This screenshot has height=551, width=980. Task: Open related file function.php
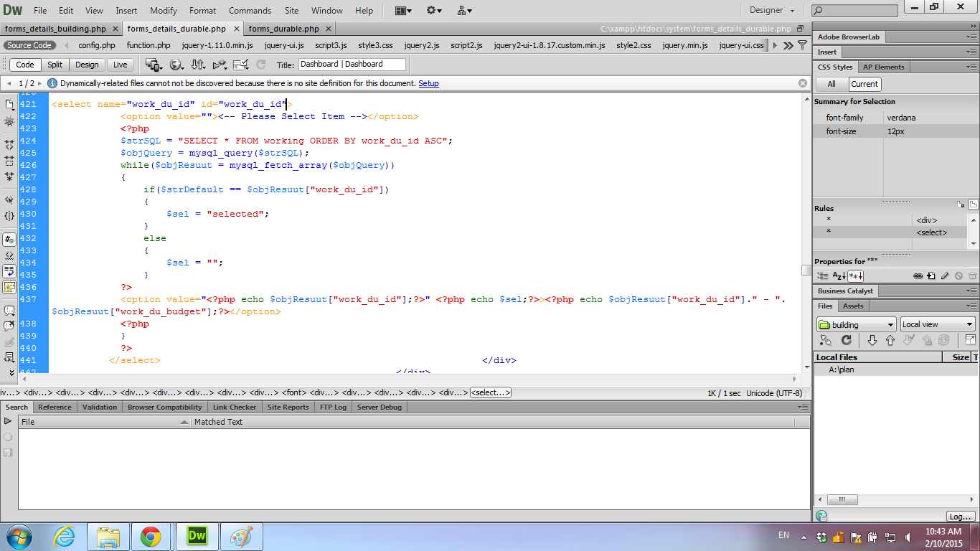pyautogui.click(x=149, y=45)
